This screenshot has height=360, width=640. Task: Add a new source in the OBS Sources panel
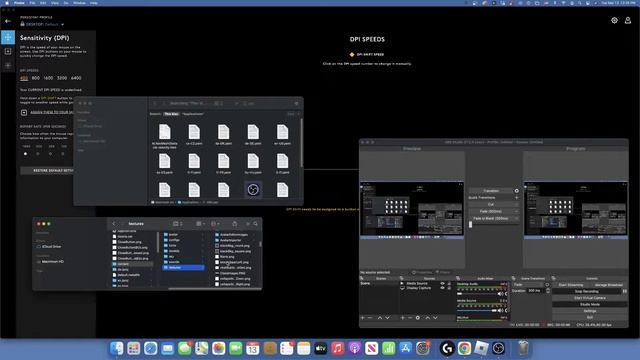pyautogui.click(x=402, y=318)
